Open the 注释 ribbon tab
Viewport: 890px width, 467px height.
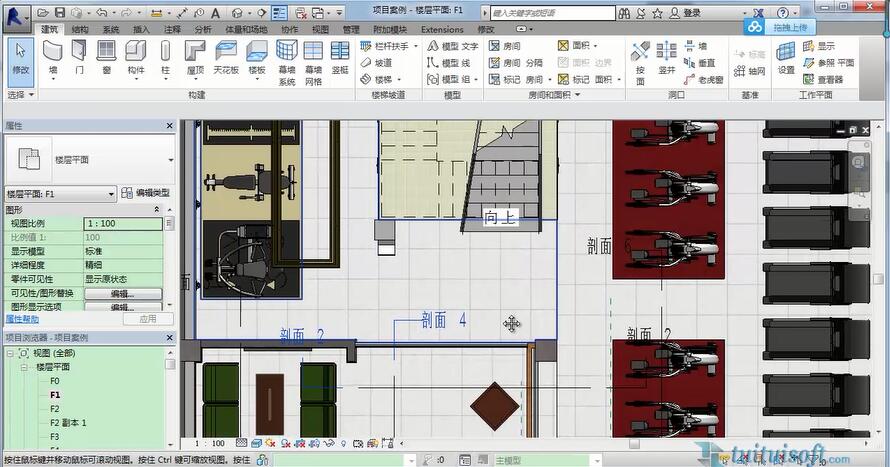pyautogui.click(x=171, y=30)
